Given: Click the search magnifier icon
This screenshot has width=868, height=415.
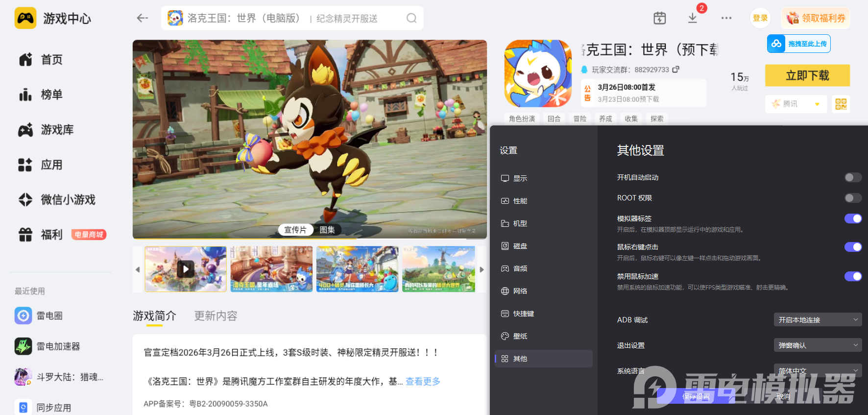Looking at the screenshot, I should click(411, 18).
